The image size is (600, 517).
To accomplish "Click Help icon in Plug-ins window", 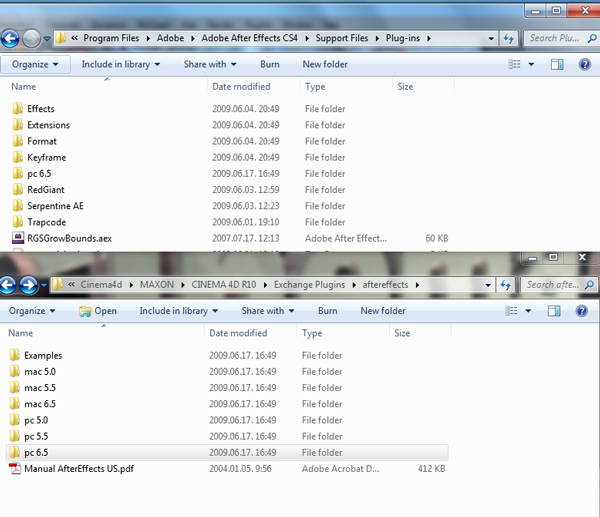I will tap(584, 64).
